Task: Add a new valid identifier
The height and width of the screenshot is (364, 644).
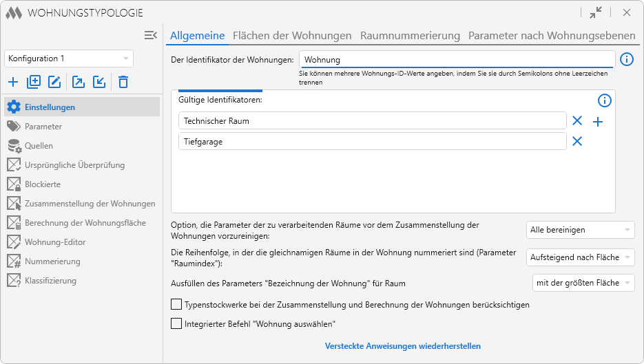Action: coord(598,122)
